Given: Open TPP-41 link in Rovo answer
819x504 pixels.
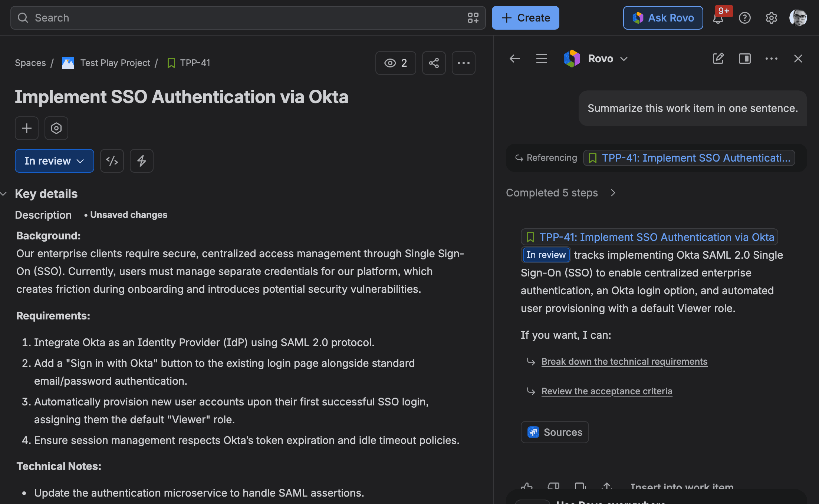Looking at the screenshot, I should (649, 237).
